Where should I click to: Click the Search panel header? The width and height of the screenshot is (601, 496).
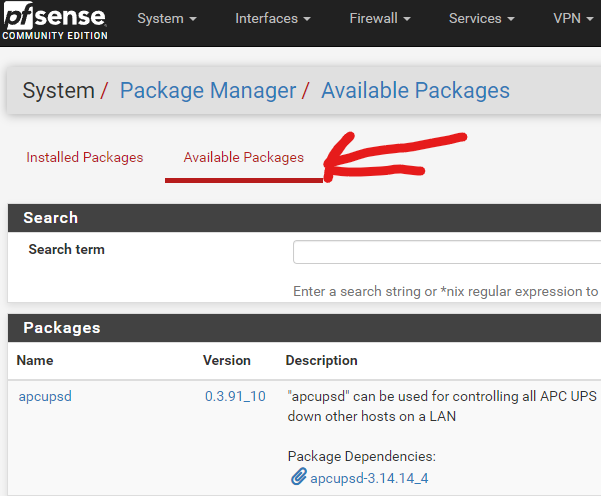click(x=304, y=218)
